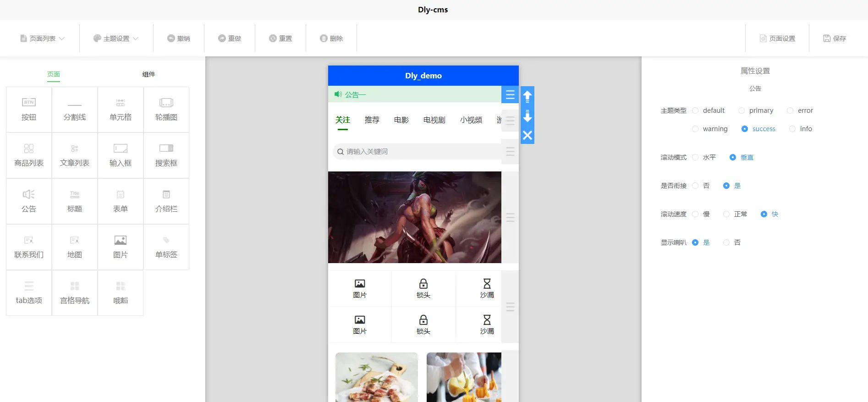Image resolution: width=868 pixels, height=402 pixels.
Task: Click the 公告一 notice bar text
Action: pyautogui.click(x=355, y=95)
